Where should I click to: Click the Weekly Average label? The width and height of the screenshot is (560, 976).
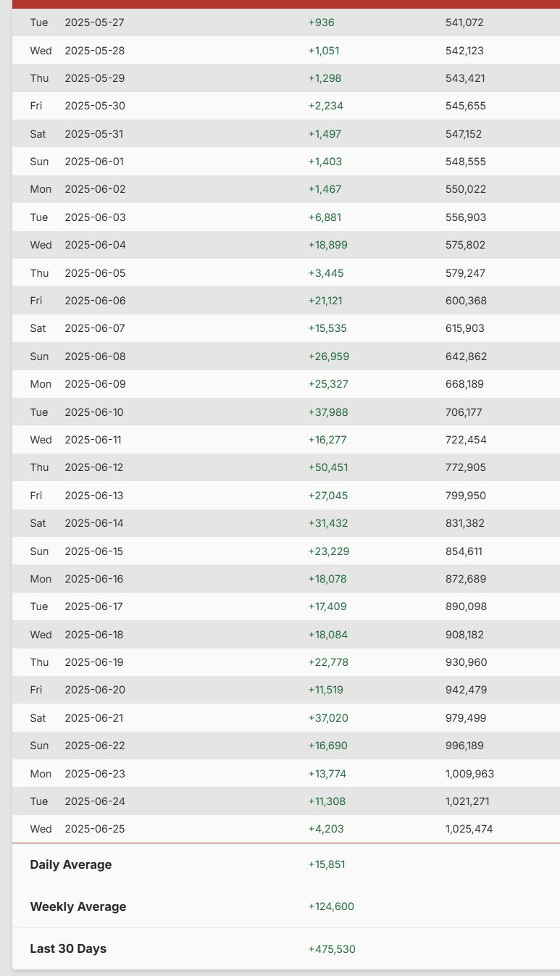coord(78,906)
